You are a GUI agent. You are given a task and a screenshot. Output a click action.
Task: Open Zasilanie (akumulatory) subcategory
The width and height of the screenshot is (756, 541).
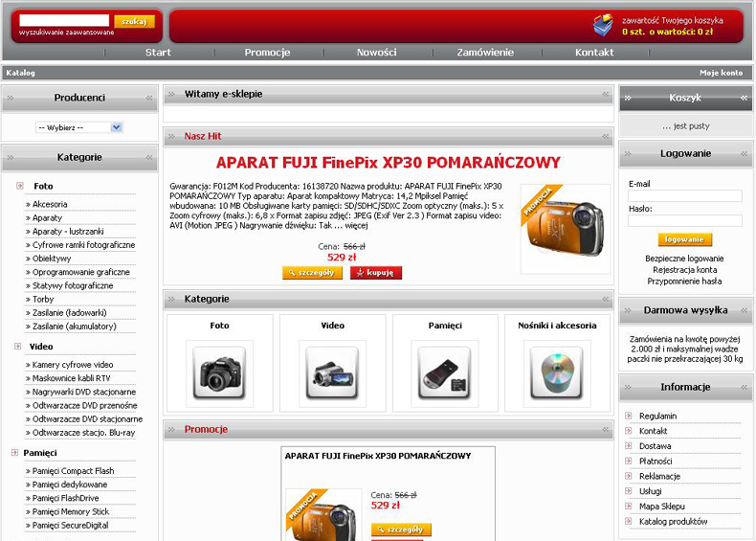(x=75, y=327)
